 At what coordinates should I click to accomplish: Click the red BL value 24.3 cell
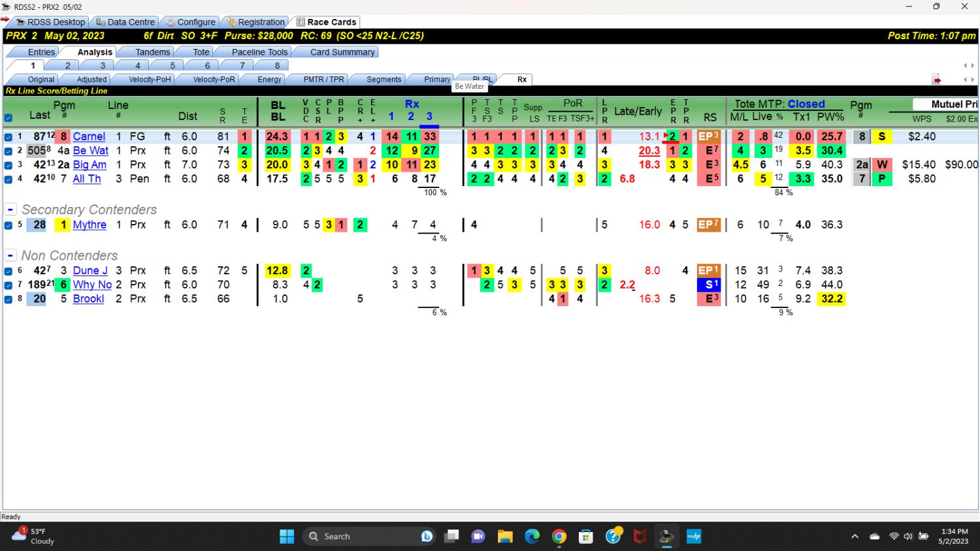(x=278, y=136)
